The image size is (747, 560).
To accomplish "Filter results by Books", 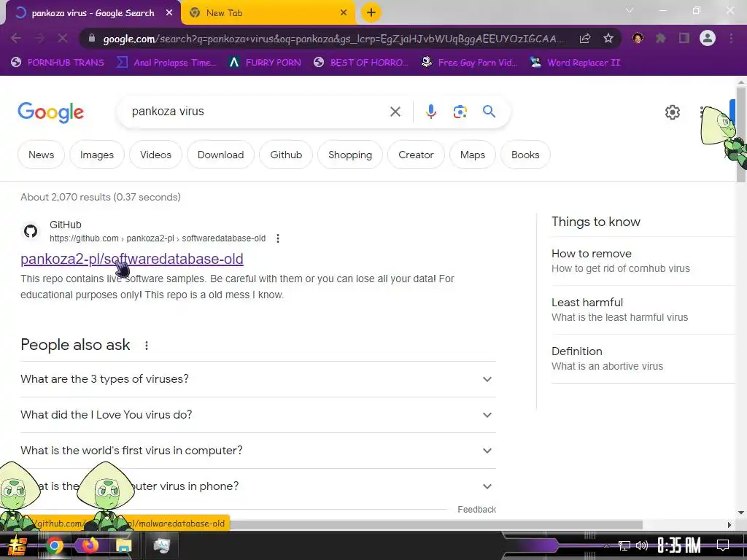I will tap(525, 155).
